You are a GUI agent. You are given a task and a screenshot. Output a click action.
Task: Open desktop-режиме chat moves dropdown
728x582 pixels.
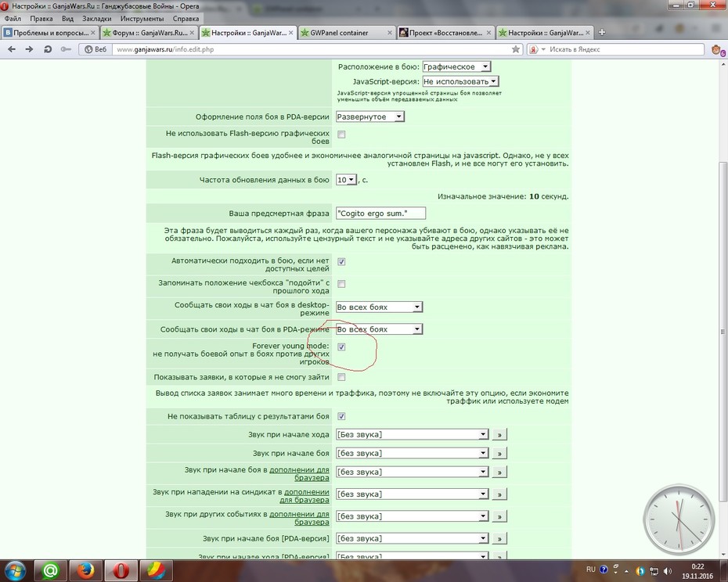click(x=379, y=307)
